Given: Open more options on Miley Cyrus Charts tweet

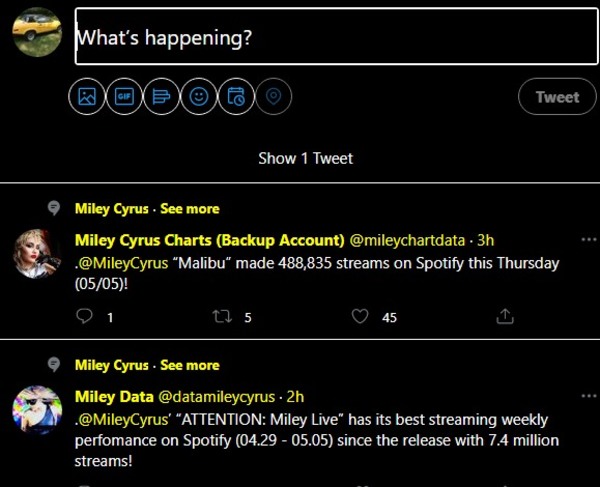Looking at the screenshot, I should pyautogui.click(x=588, y=240).
